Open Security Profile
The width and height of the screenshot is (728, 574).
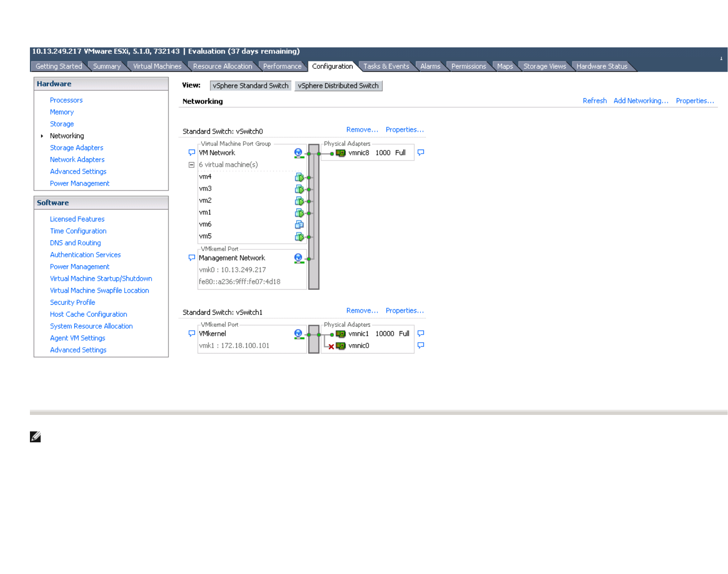click(73, 303)
